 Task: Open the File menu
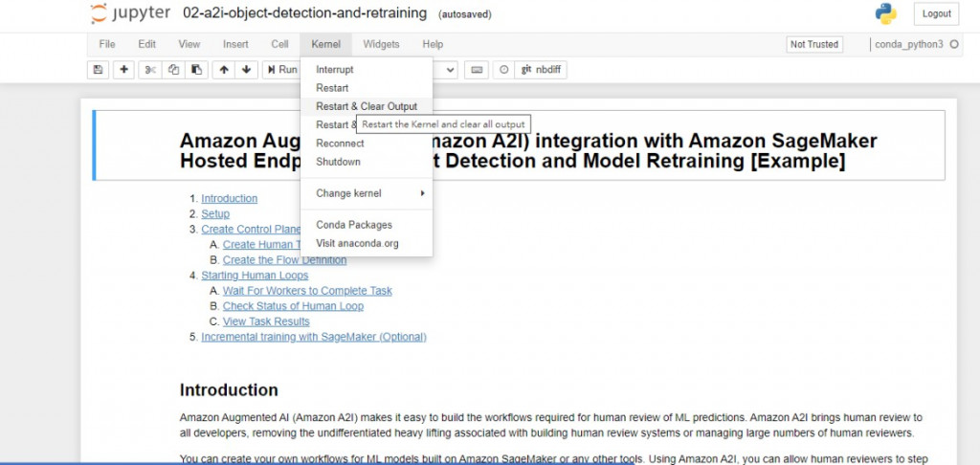click(x=107, y=44)
